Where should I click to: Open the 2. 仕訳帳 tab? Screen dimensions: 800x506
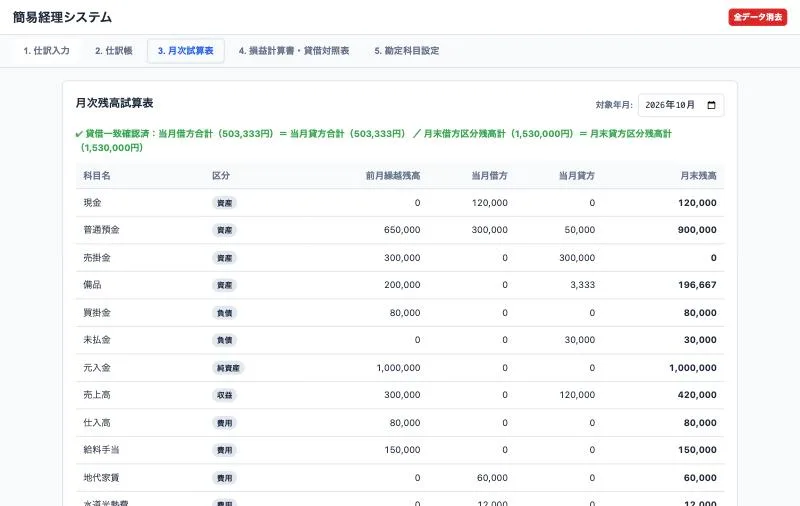[114, 51]
